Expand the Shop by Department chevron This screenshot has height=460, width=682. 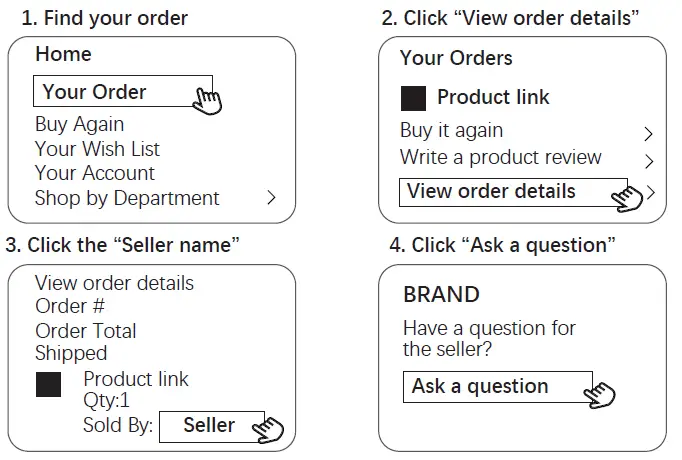point(270,198)
